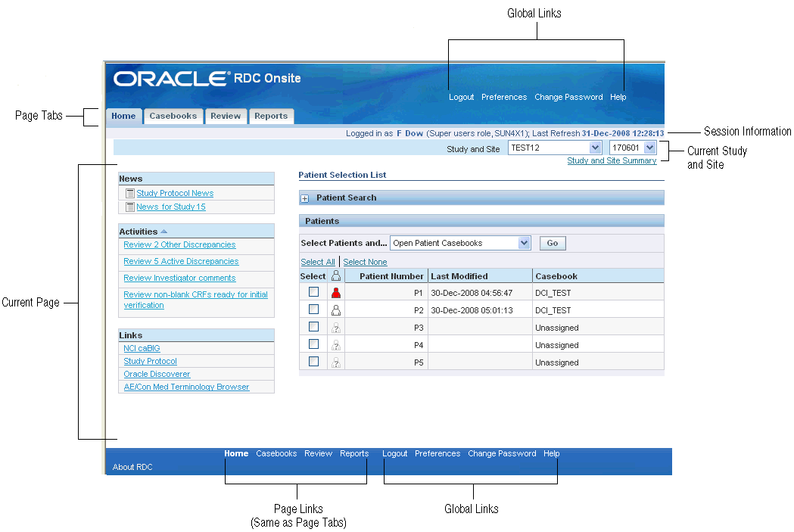Click Preferences in the footer links
The height and width of the screenshot is (532, 794).
click(437, 453)
